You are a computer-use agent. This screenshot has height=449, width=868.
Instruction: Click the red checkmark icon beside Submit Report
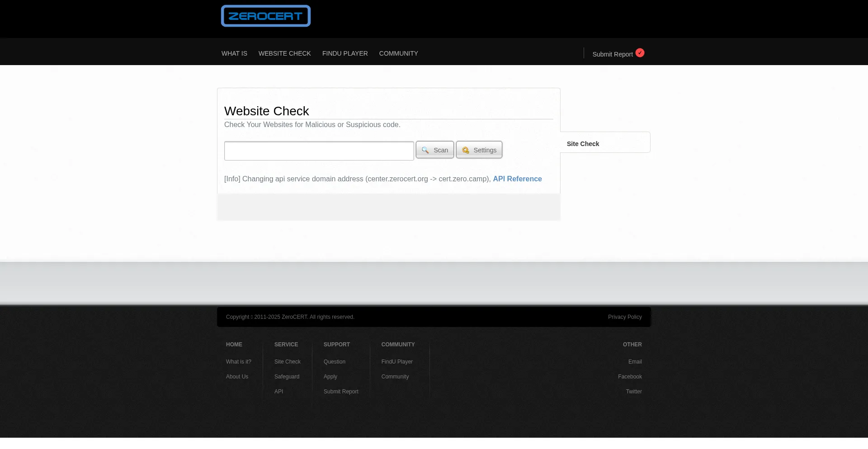(640, 53)
